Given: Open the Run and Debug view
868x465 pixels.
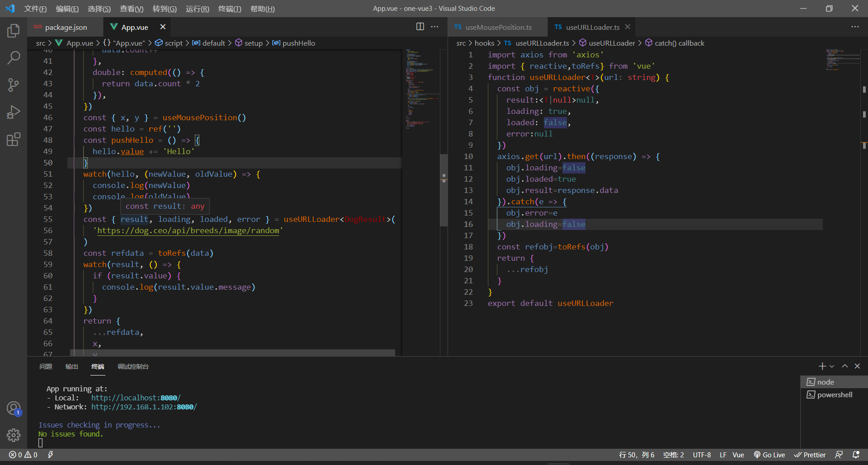Looking at the screenshot, I should (14, 112).
